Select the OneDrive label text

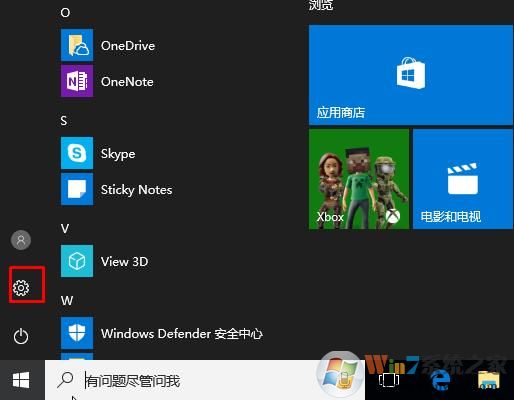(128, 46)
